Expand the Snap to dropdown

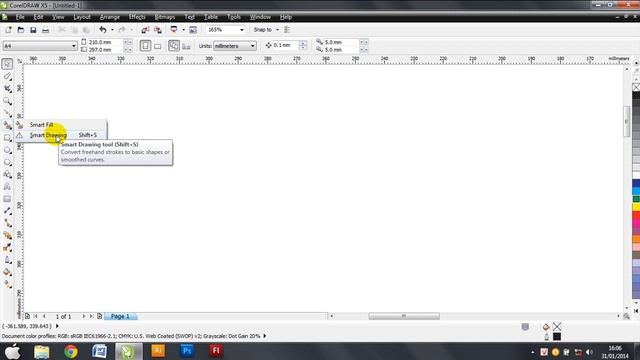[278, 30]
